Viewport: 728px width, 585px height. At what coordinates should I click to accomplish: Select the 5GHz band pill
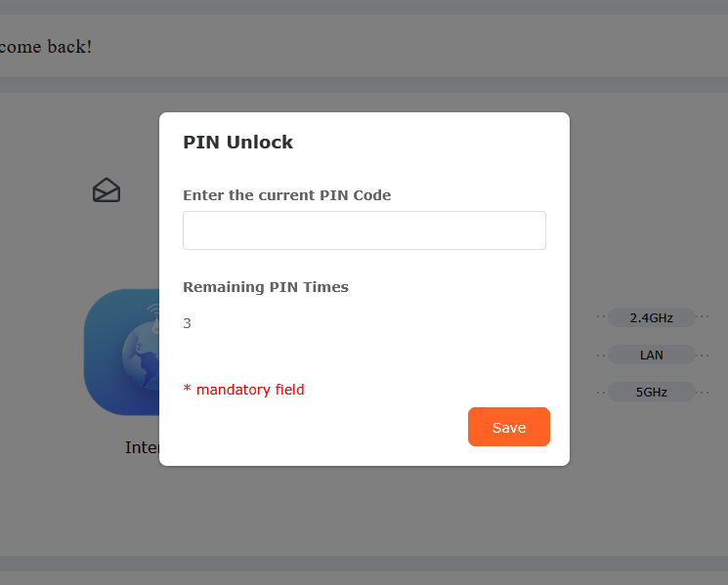click(651, 392)
